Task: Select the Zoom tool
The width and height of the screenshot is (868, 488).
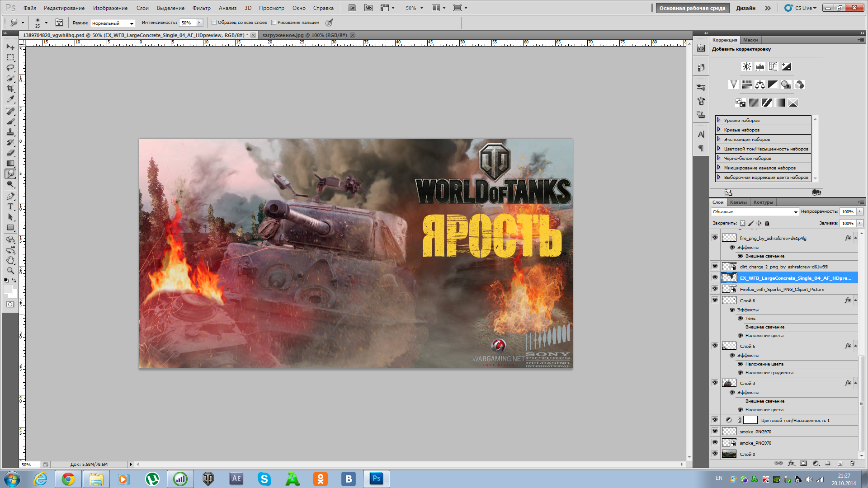Action: click(x=10, y=271)
